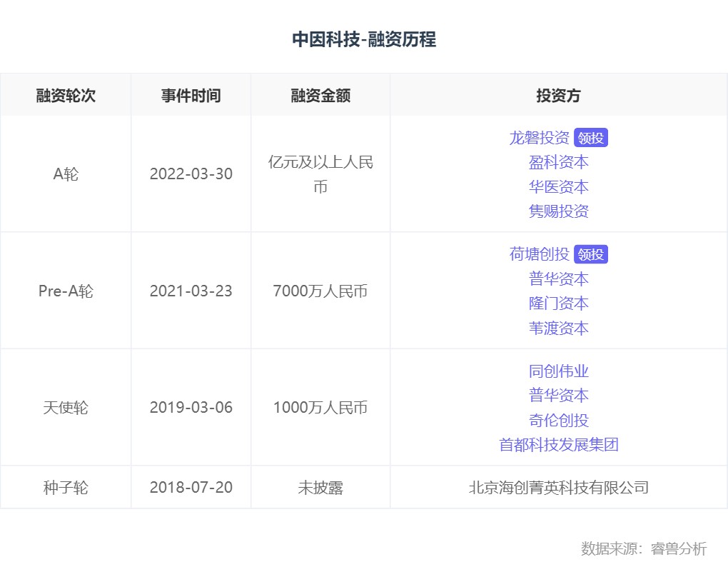This screenshot has height=587, width=728.
Task: Open 华医资本 investor page
Action: tap(558, 187)
